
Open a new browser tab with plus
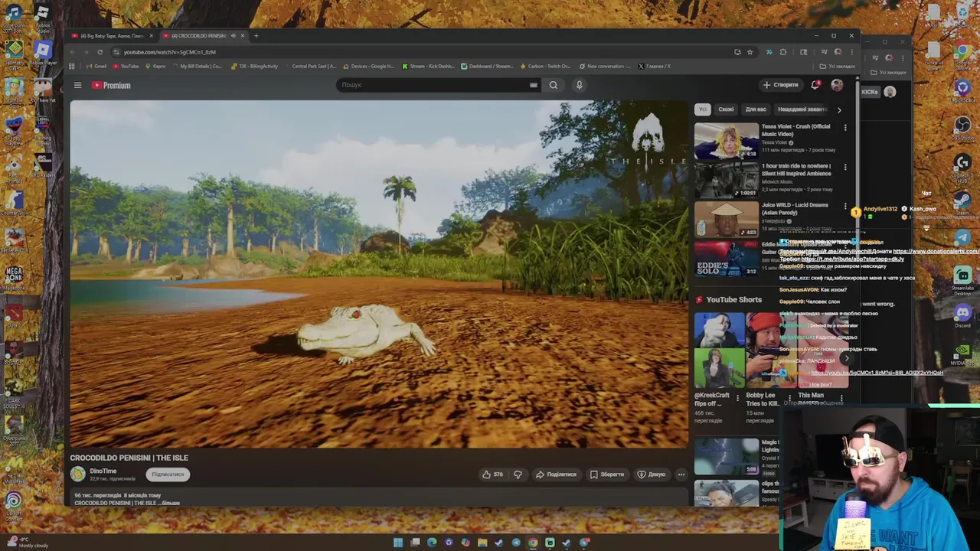256,36
